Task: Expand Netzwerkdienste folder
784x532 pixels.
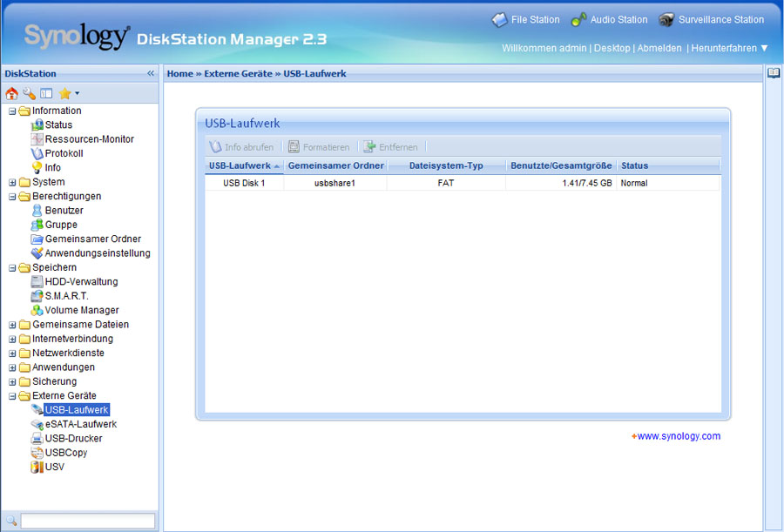Action: (12, 354)
